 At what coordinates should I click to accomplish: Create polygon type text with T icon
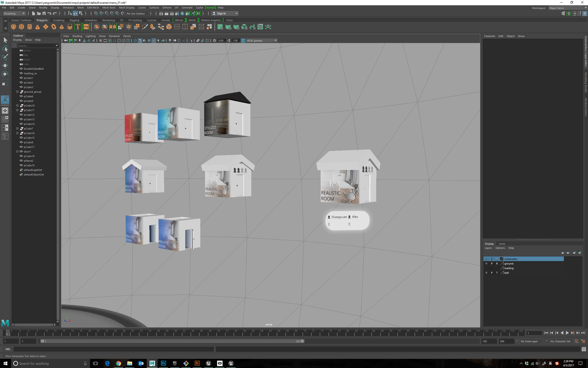click(x=78, y=27)
